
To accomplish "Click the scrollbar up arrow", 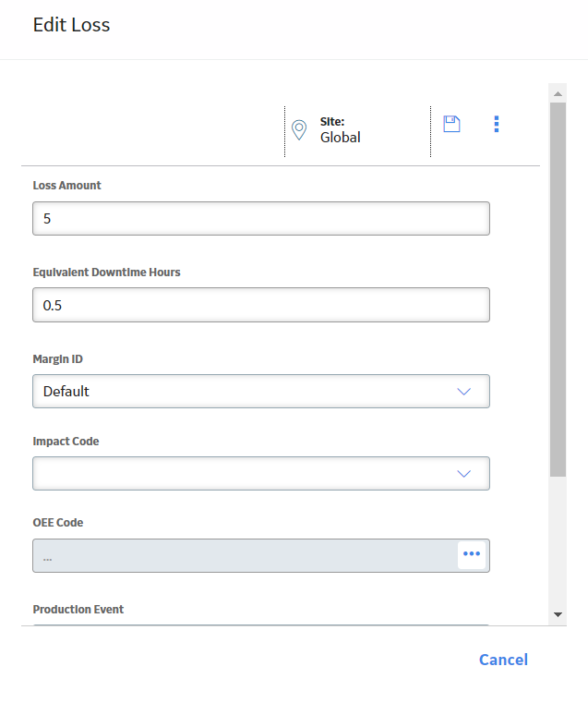I will pos(558,93).
